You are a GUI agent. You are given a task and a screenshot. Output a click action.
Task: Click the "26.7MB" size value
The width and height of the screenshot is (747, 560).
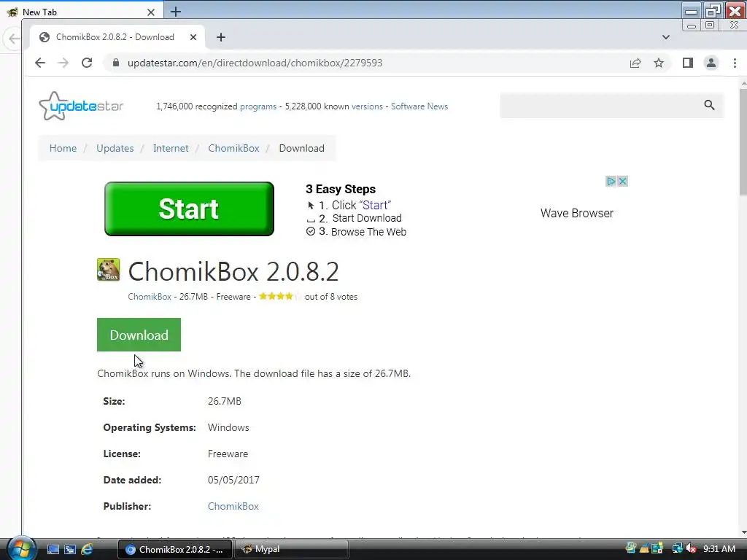pyautogui.click(x=225, y=401)
